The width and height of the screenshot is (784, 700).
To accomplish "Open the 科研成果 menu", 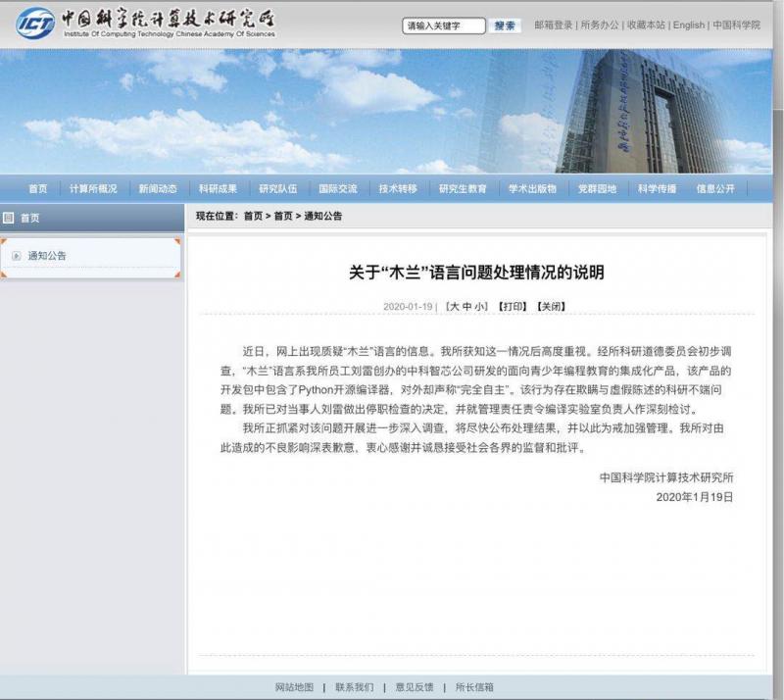I will [218, 188].
